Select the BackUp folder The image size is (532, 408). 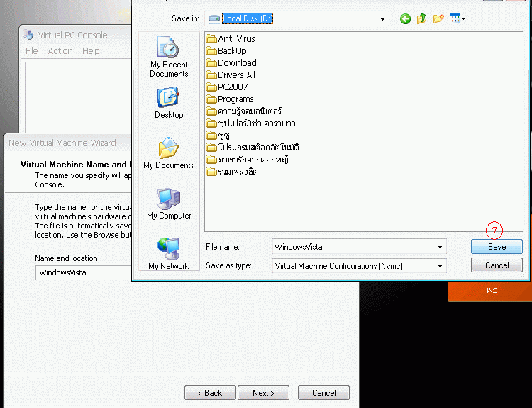click(x=226, y=51)
